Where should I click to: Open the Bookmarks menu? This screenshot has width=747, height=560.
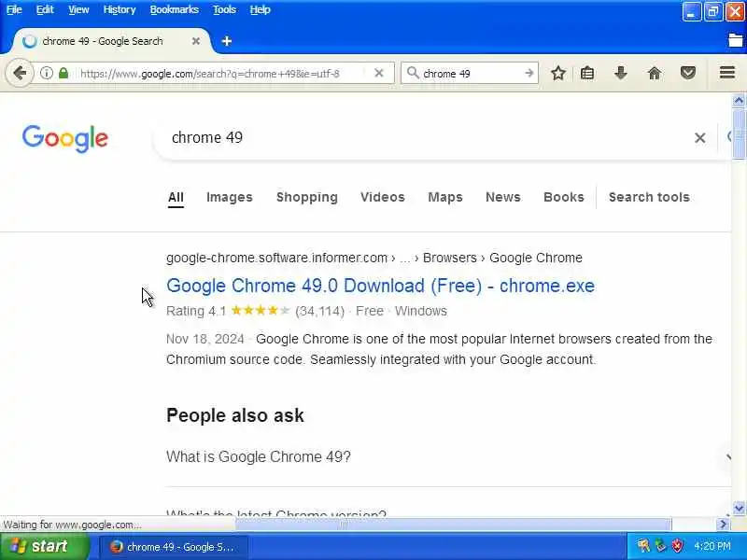pos(174,9)
